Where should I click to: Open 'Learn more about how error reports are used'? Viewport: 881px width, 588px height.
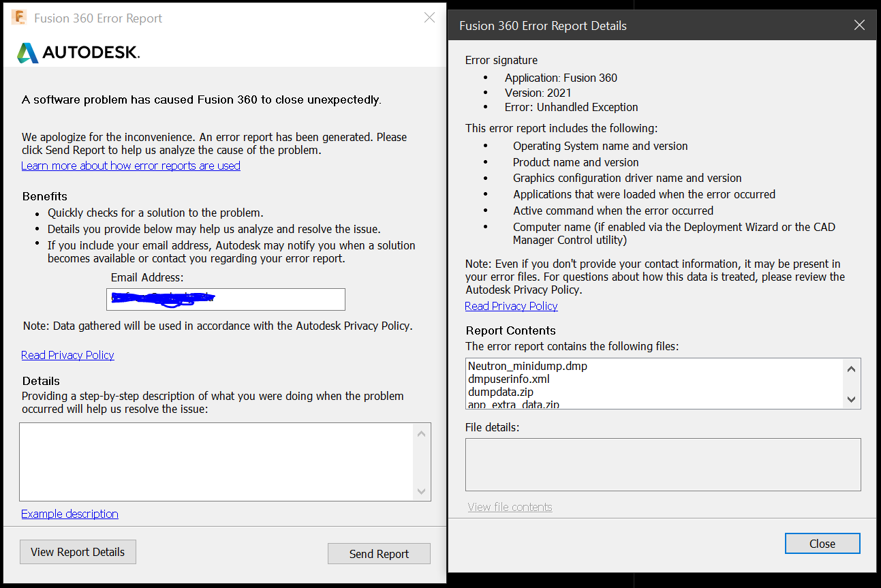[131, 166]
